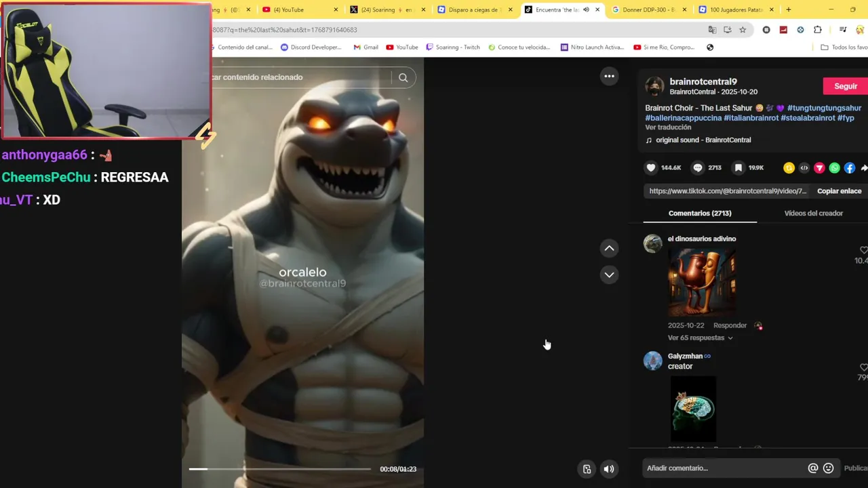This screenshot has height=488, width=868.
Task: Close the TikTok 'Encuentra' tab
Action: (597, 9)
